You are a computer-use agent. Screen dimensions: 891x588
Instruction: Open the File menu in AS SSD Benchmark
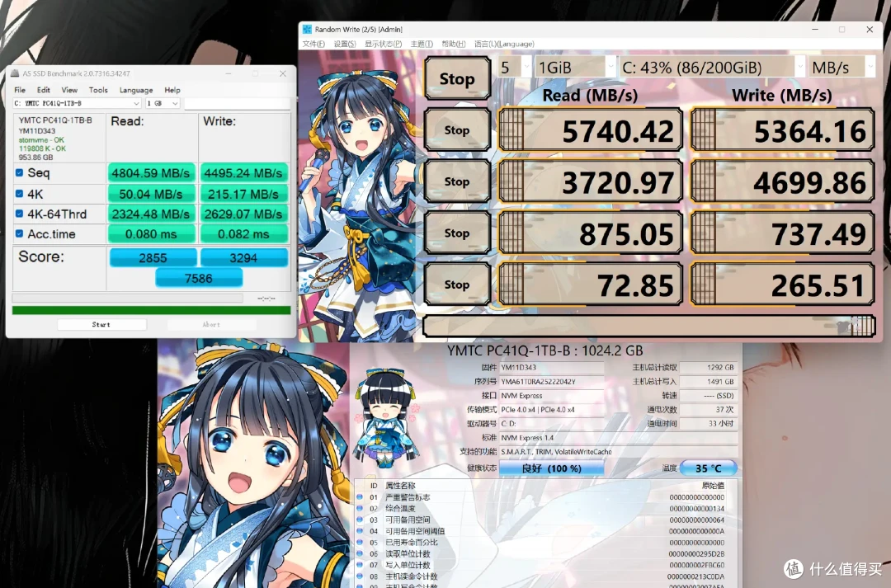pyautogui.click(x=20, y=90)
